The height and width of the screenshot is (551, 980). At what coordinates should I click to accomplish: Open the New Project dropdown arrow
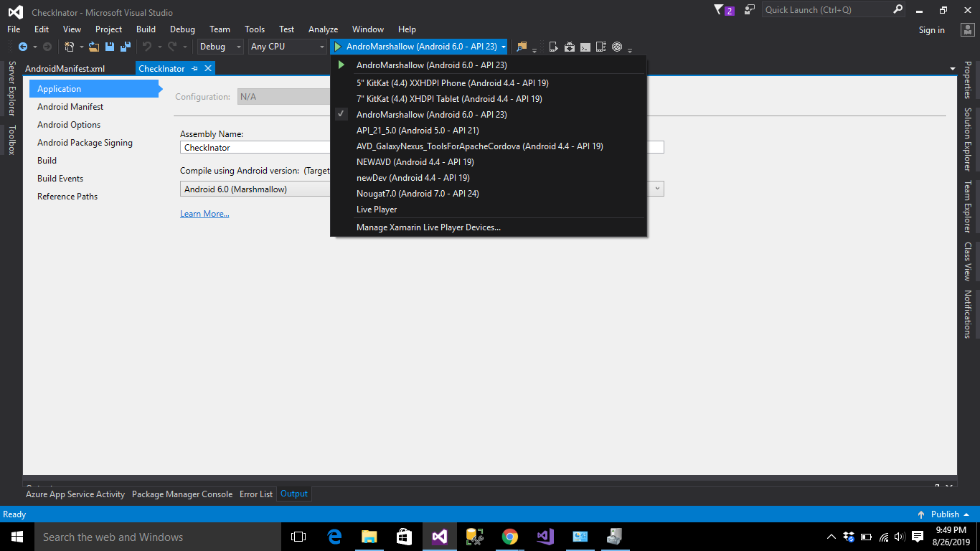[81, 47]
